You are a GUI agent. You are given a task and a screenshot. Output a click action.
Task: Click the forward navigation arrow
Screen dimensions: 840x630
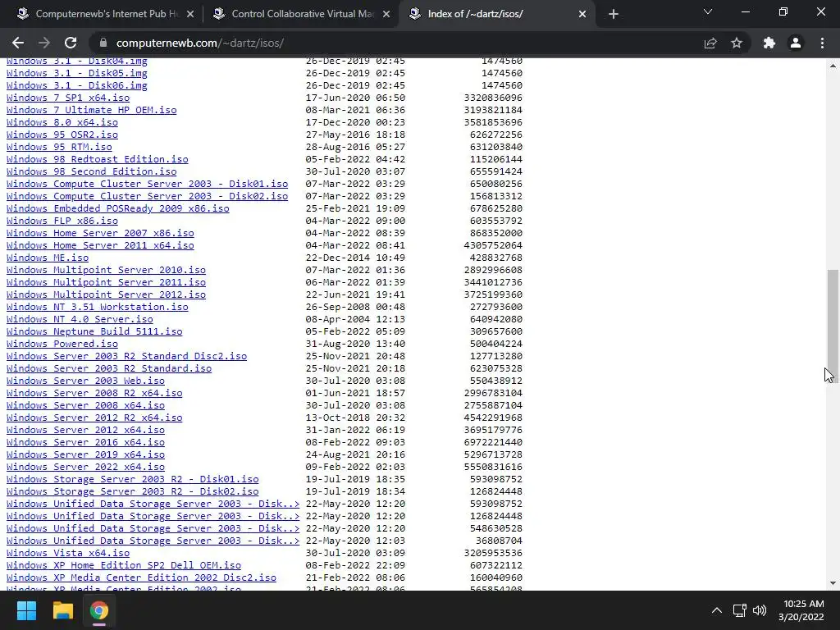click(x=44, y=43)
